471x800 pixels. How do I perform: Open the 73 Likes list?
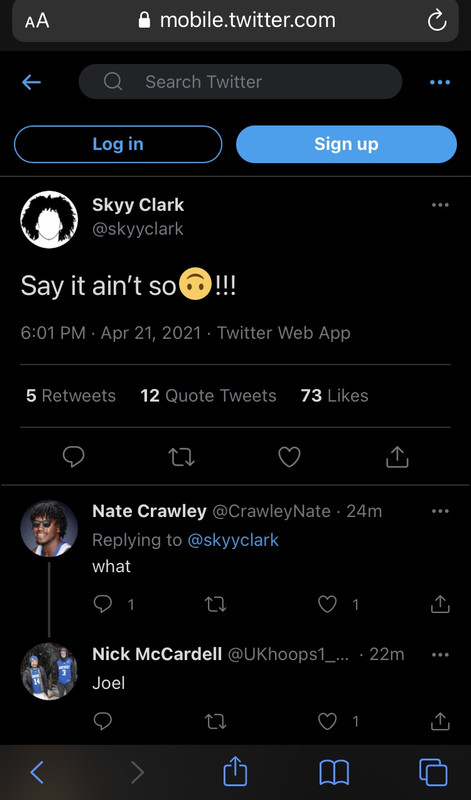point(334,396)
